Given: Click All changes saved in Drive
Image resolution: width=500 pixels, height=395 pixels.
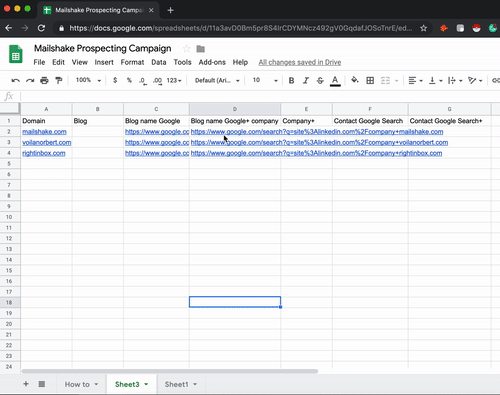Looking at the screenshot, I should click(x=300, y=62).
